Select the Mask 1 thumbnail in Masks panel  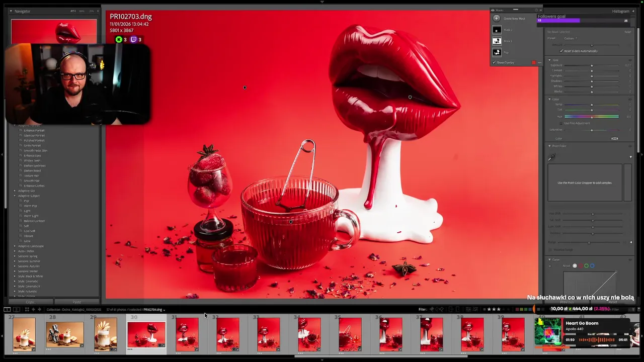[x=497, y=41]
